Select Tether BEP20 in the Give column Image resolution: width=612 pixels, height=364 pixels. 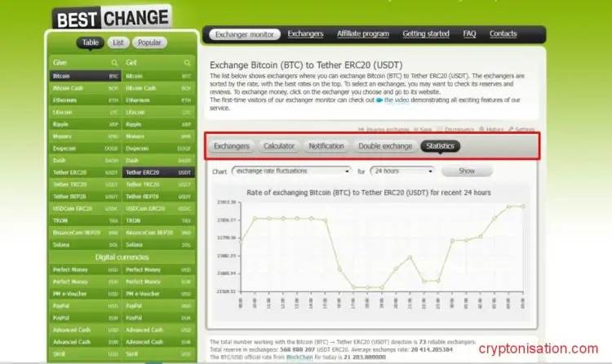tap(86, 197)
